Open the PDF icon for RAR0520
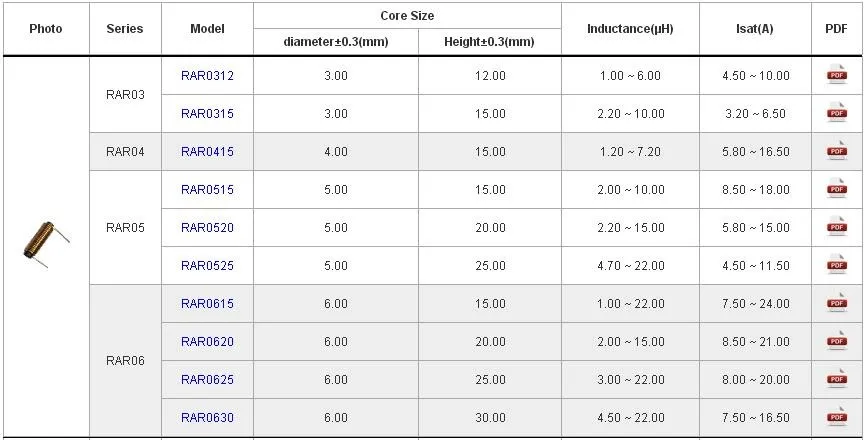The image size is (867, 440). 836,227
